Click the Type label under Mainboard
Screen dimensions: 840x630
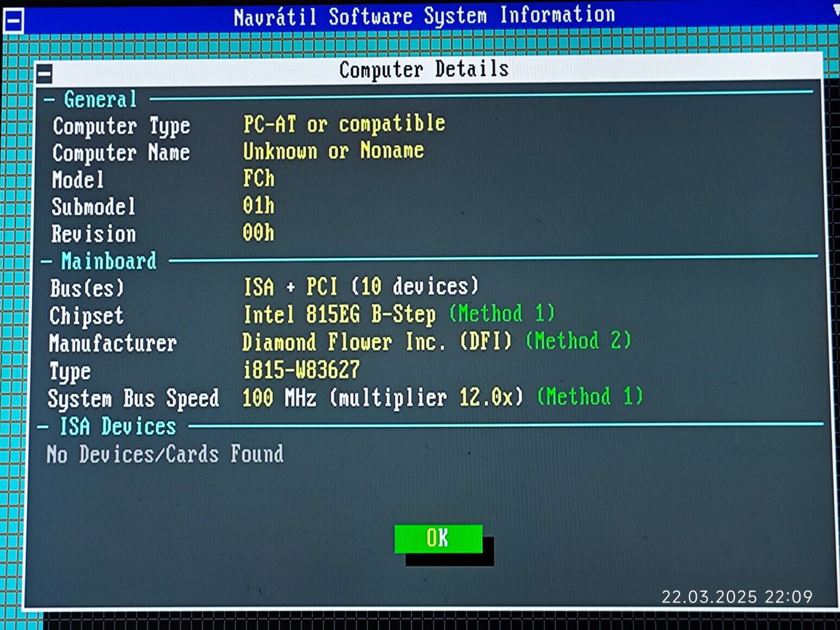(x=70, y=372)
